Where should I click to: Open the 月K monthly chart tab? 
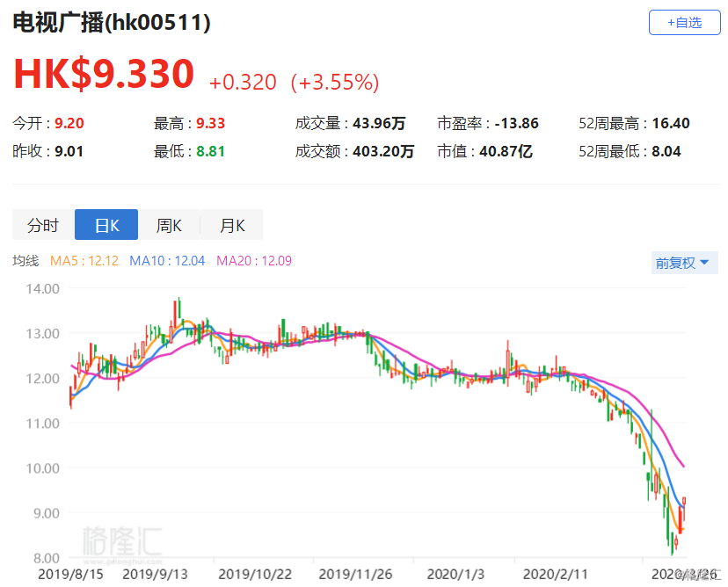[232, 225]
